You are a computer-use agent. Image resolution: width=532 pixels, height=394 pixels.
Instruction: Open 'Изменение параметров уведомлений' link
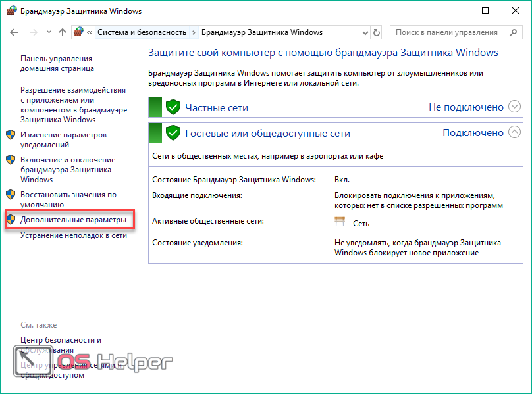point(63,139)
